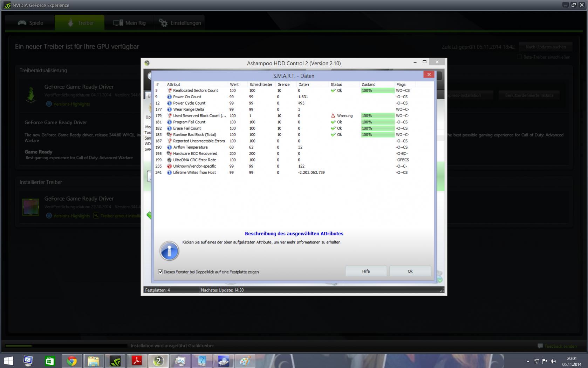Click Nach Updates suchen button
The image size is (588, 368).
[546, 47]
